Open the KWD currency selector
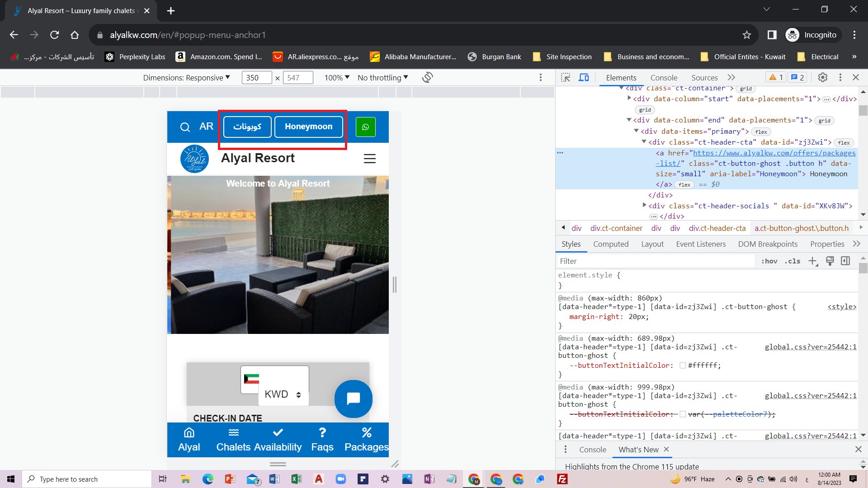 (x=283, y=394)
